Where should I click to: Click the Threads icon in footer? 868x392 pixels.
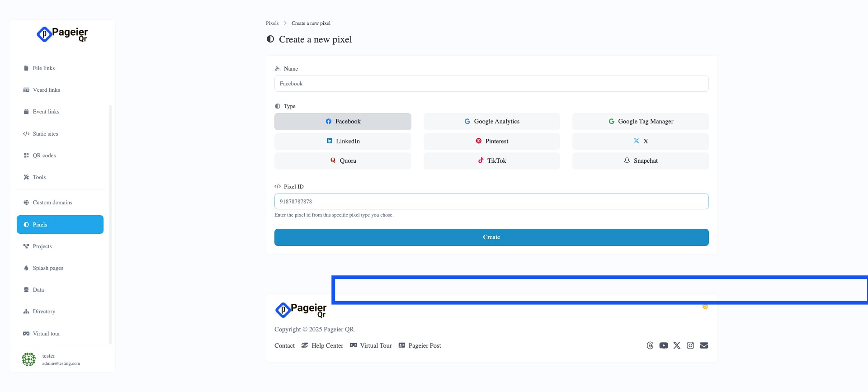(x=650, y=345)
